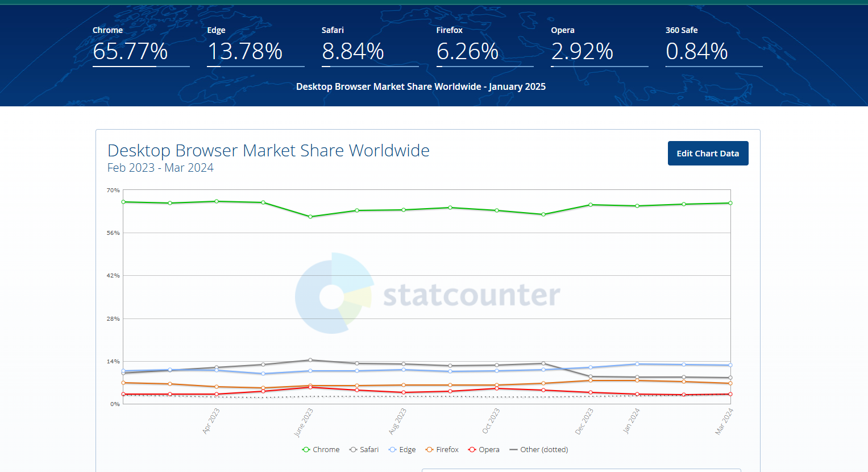Click the Edit Chart Data button
868x472 pixels.
tap(708, 153)
